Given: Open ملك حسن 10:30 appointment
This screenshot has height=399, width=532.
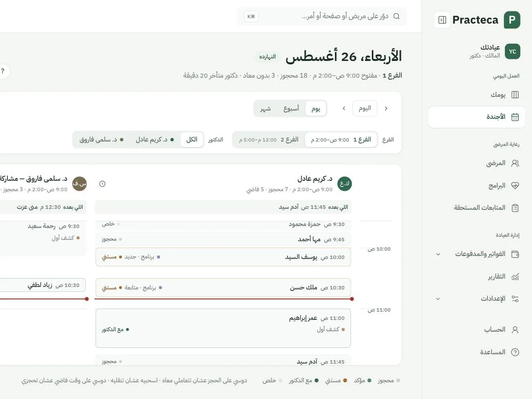Looking at the screenshot, I should [x=223, y=288].
